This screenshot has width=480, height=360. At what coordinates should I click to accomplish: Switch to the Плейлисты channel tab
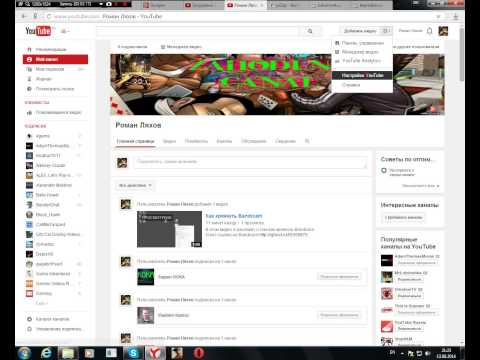(x=196, y=141)
